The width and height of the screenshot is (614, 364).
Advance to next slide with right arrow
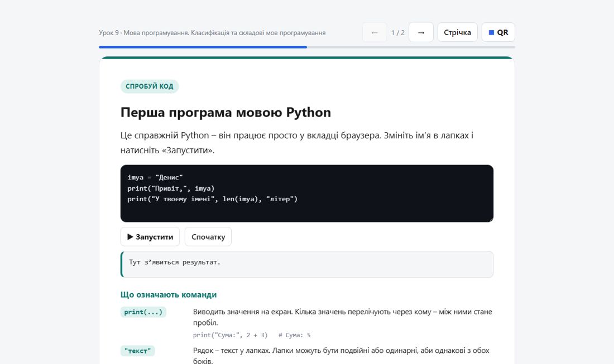coord(421,32)
